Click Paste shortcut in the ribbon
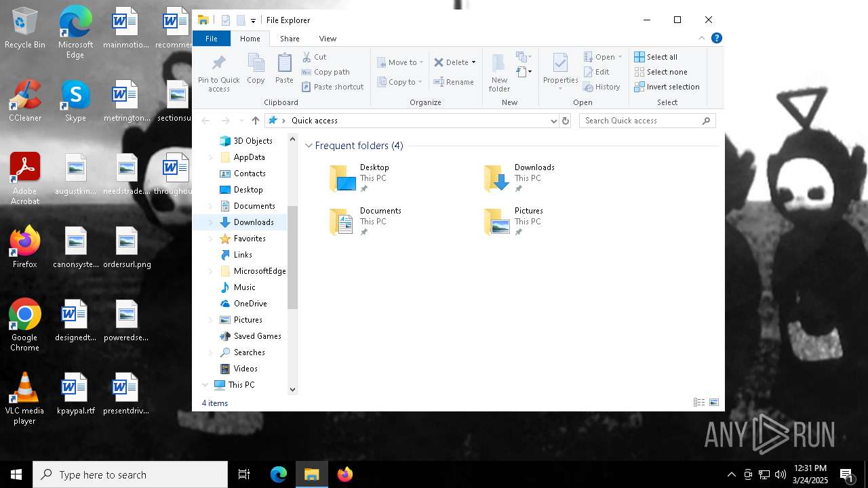868x488 pixels. (332, 87)
